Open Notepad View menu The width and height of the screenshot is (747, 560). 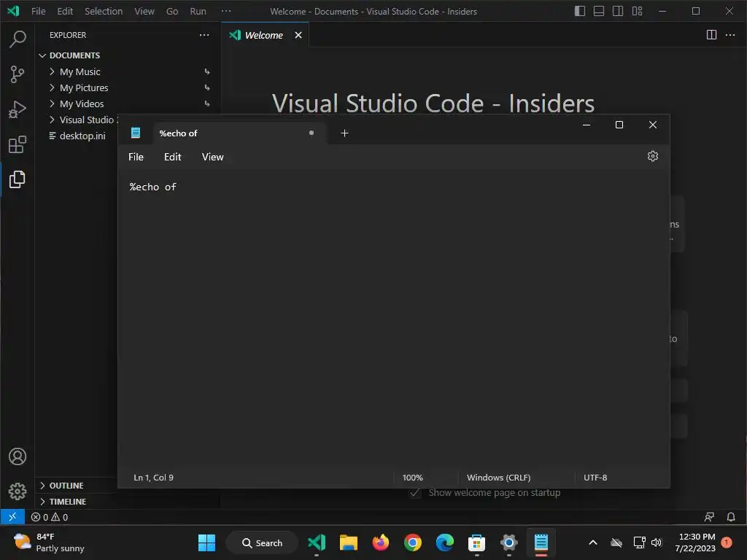click(212, 157)
